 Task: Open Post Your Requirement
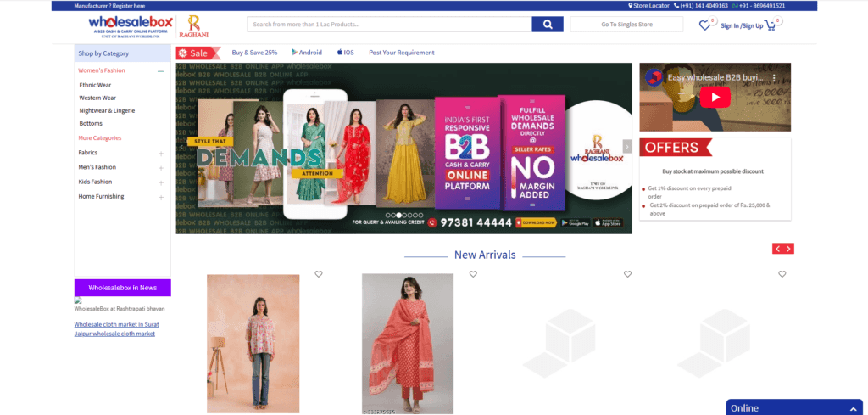402,53
